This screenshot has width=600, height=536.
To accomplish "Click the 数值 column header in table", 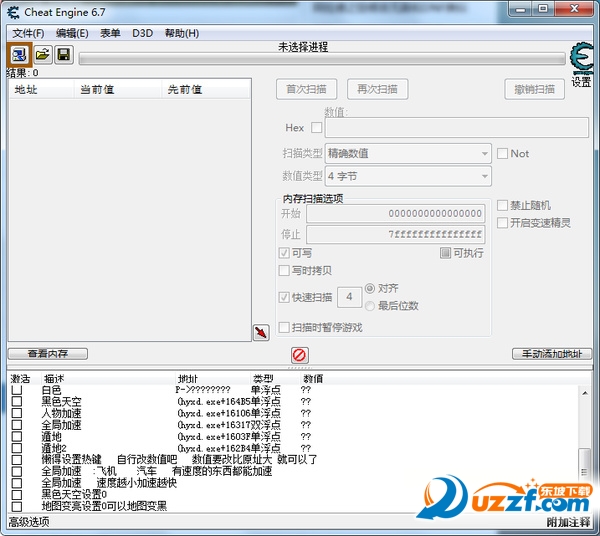I will point(313,379).
